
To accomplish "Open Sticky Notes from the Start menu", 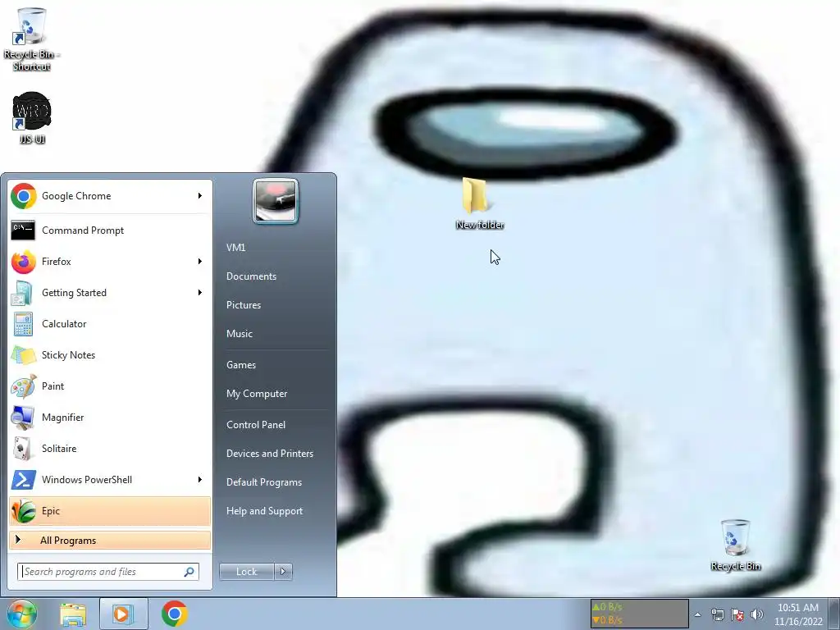I will (110, 354).
